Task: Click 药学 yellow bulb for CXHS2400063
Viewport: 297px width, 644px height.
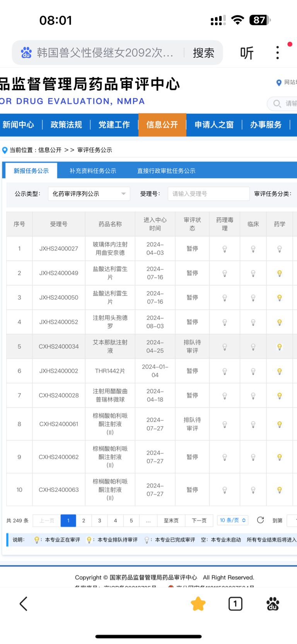Action: (280, 490)
